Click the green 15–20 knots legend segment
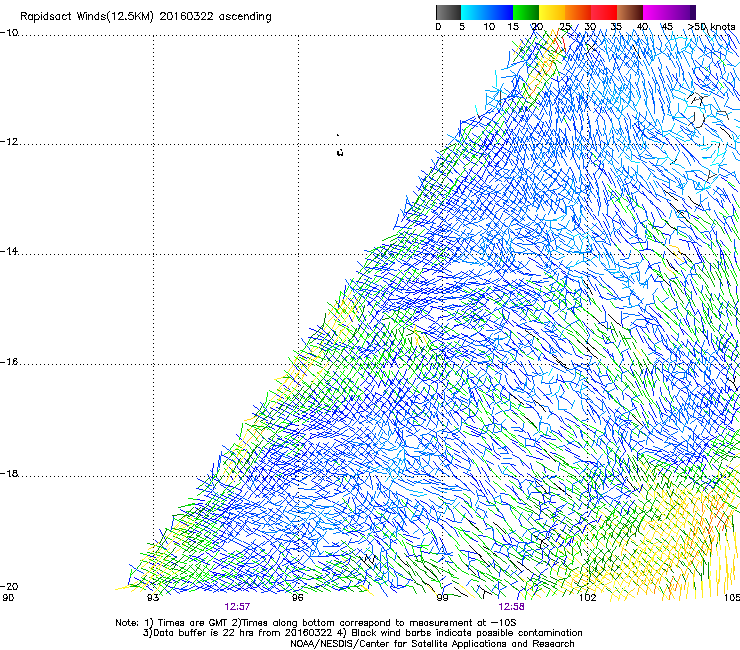This screenshot has width=740, height=650. click(526, 12)
